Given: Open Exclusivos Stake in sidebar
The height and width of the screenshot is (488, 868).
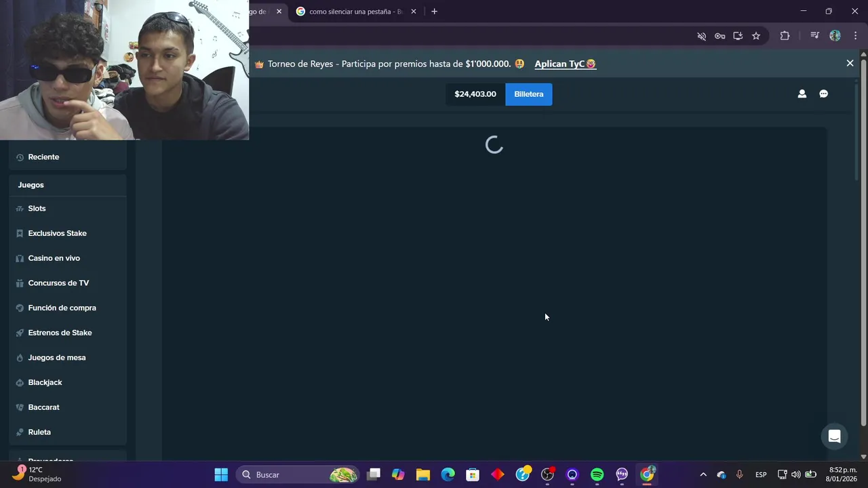Looking at the screenshot, I should 68,233.
